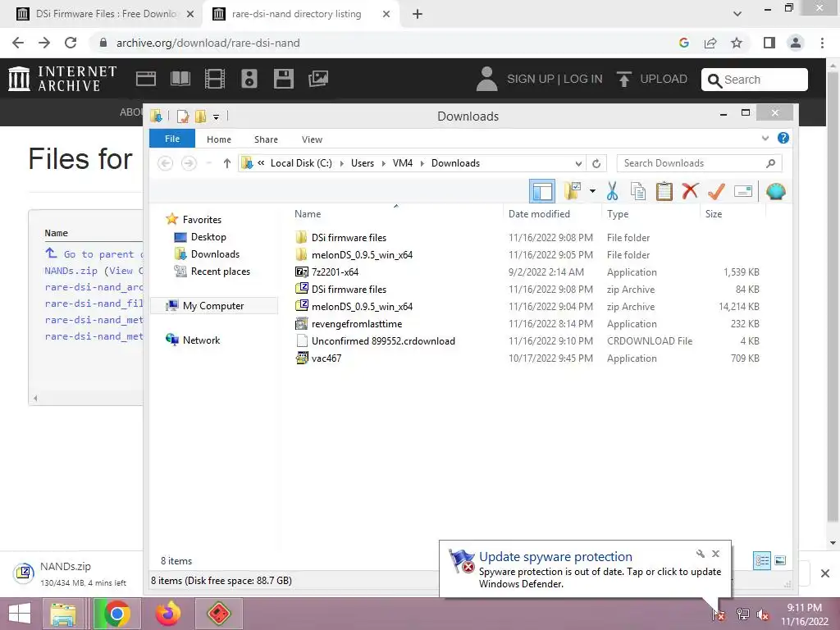This screenshot has width=840, height=630.
Task: Select the revengefromlasttime application
Action: (356, 323)
